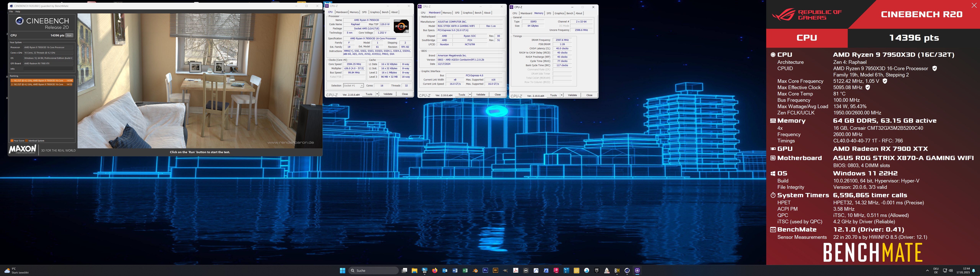Viewport: 980px width, 276px height.
Task: Open the Help menu in Cinebench
Action: 18,11
